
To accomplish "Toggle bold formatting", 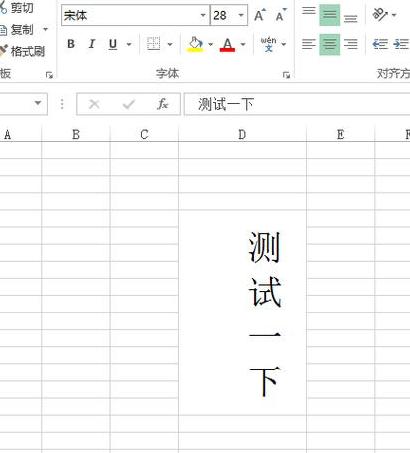I will pyautogui.click(x=71, y=44).
